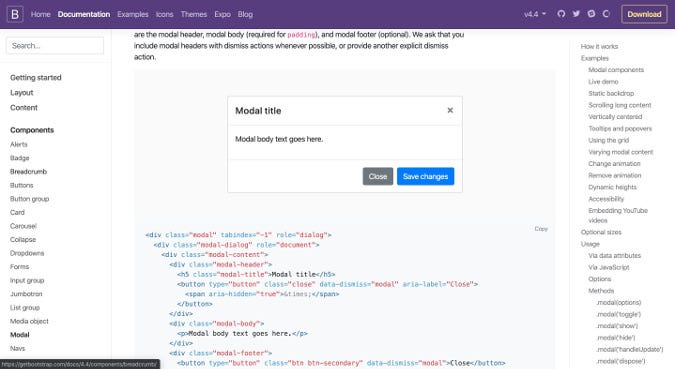Open Themes in navbar
This screenshot has height=369, width=675.
(194, 14)
